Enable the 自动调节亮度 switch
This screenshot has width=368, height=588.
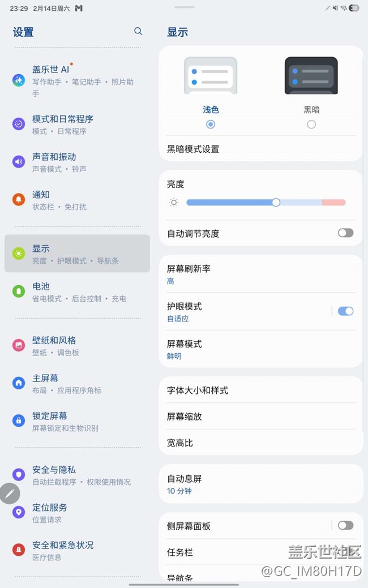345,233
